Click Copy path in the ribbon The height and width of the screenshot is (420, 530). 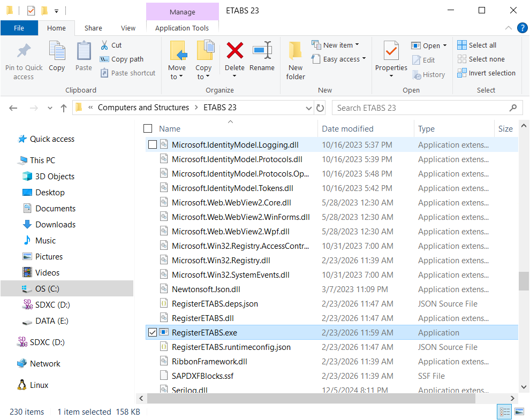[122, 59]
